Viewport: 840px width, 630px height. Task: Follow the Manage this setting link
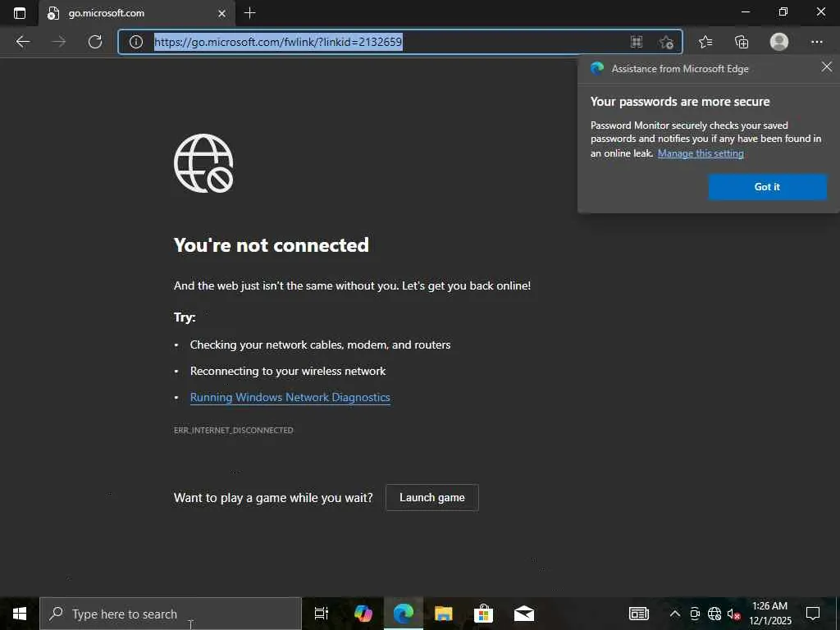click(x=701, y=153)
